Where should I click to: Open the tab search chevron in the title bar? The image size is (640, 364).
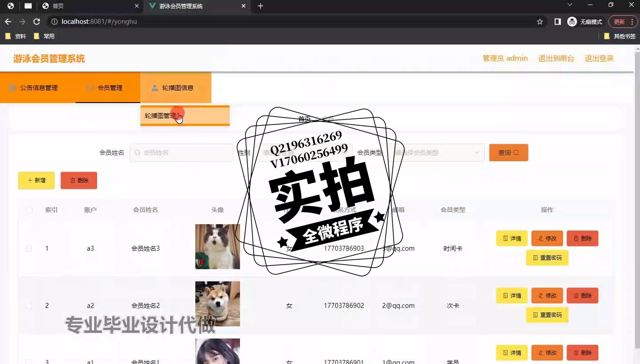coord(570,5)
